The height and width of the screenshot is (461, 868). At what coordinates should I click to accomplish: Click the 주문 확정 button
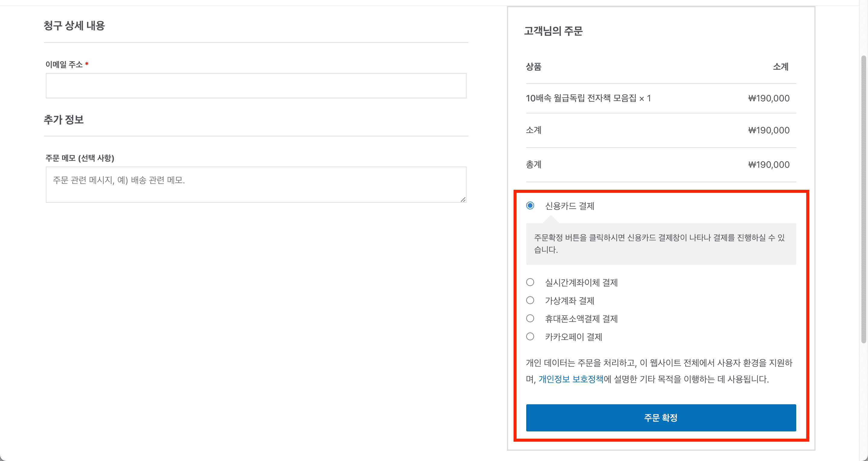661,418
